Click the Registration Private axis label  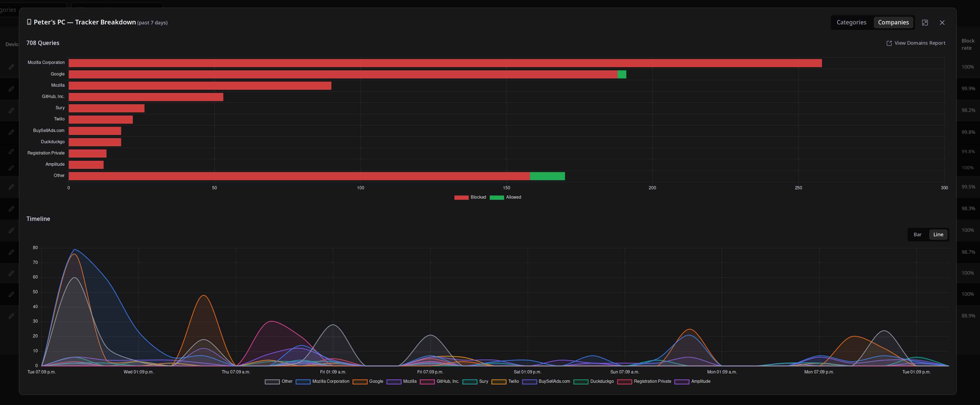click(46, 153)
